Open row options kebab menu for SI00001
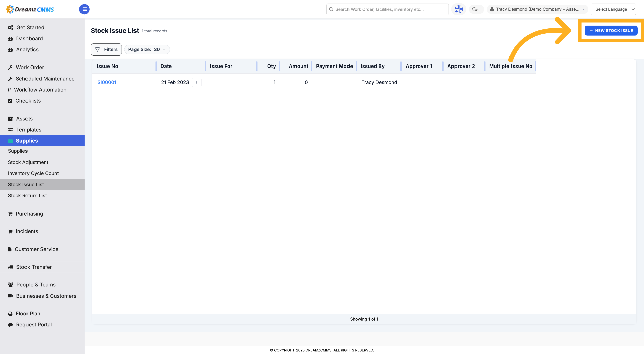The height and width of the screenshot is (354, 644). coord(197,82)
